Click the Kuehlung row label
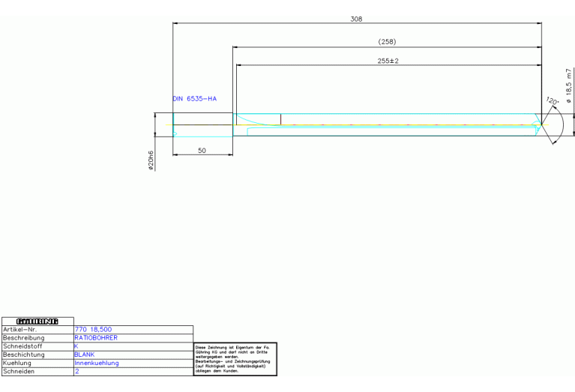 (x=18, y=363)
